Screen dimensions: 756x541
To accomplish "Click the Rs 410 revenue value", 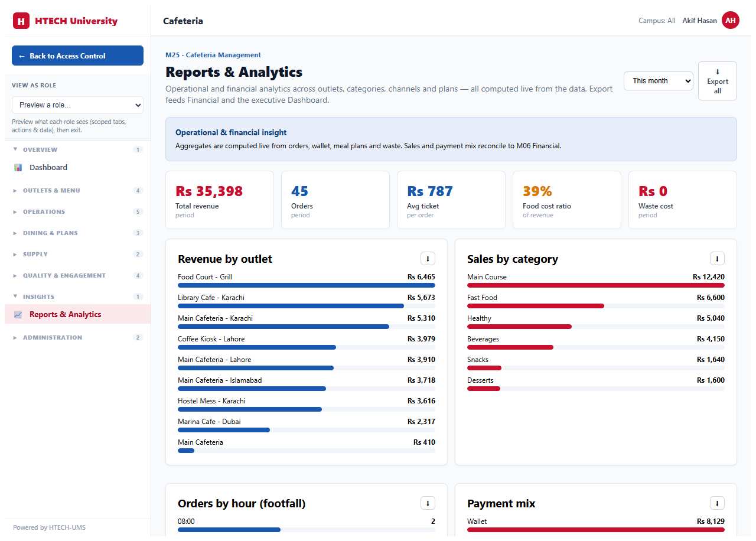I will (x=424, y=442).
